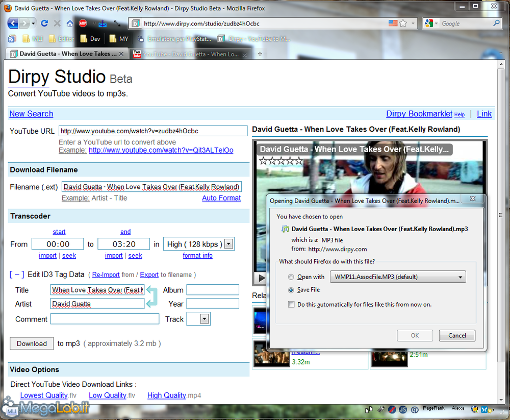The height and width of the screenshot is (420, 510).
Task: Open the Dev bookmarks folder
Action: click(90, 39)
